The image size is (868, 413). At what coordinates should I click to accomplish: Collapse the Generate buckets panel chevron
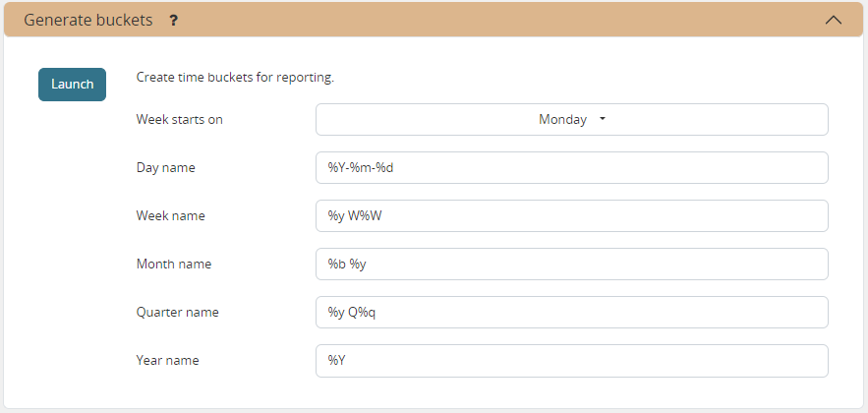tap(834, 20)
